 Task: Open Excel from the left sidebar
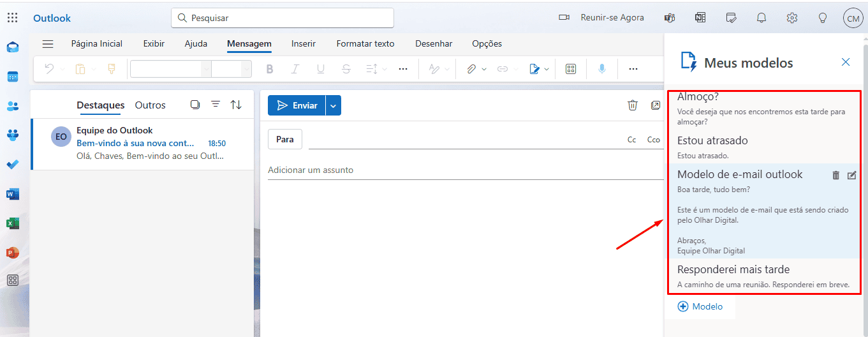pyautogui.click(x=13, y=223)
